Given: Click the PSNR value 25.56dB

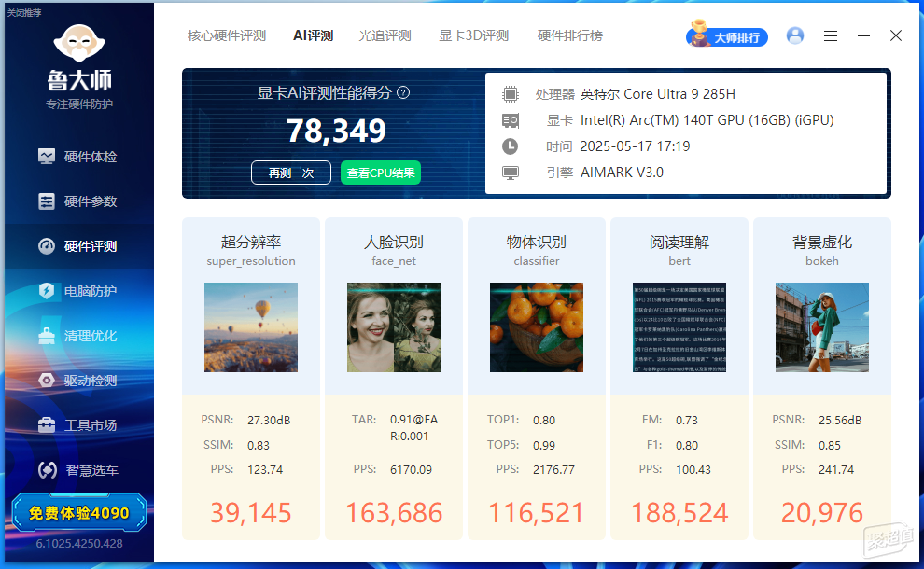Looking at the screenshot, I should [840, 421].
